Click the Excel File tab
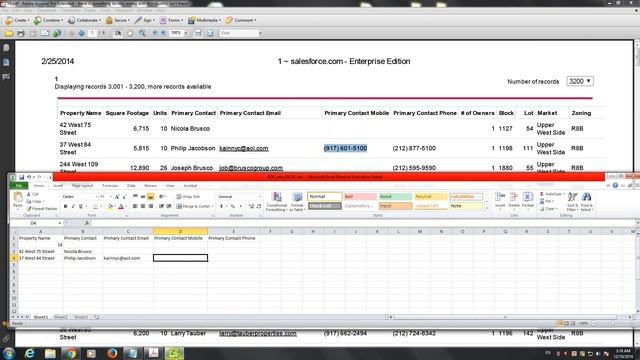The height and width of the screenshot is (360, 640). pyautogui.click(x=19, y=186)
